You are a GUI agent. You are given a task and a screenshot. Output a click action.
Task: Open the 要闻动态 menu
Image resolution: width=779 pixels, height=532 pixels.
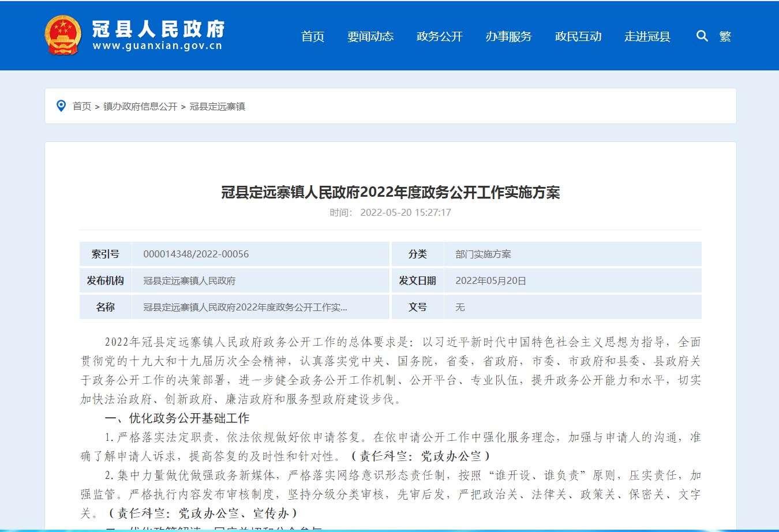click(x=370, y=36)
